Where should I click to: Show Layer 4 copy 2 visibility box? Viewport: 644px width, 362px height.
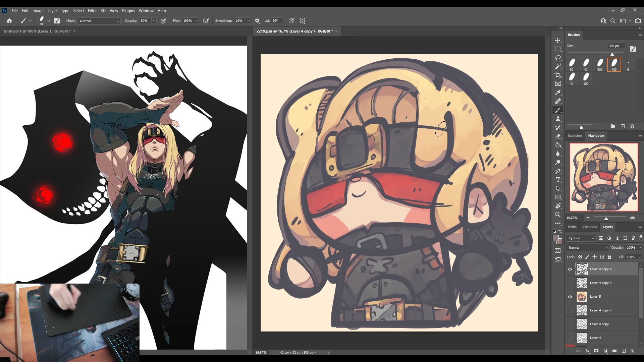click(570, 310)
